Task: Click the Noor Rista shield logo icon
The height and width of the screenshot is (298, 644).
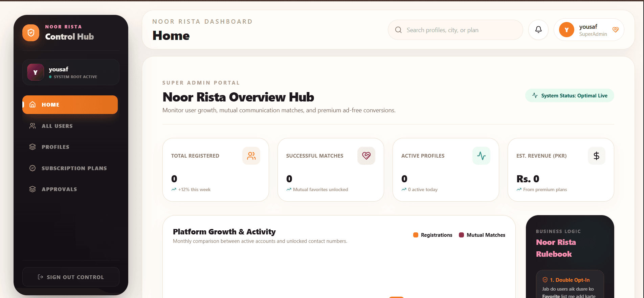Action: click(31, 33)
